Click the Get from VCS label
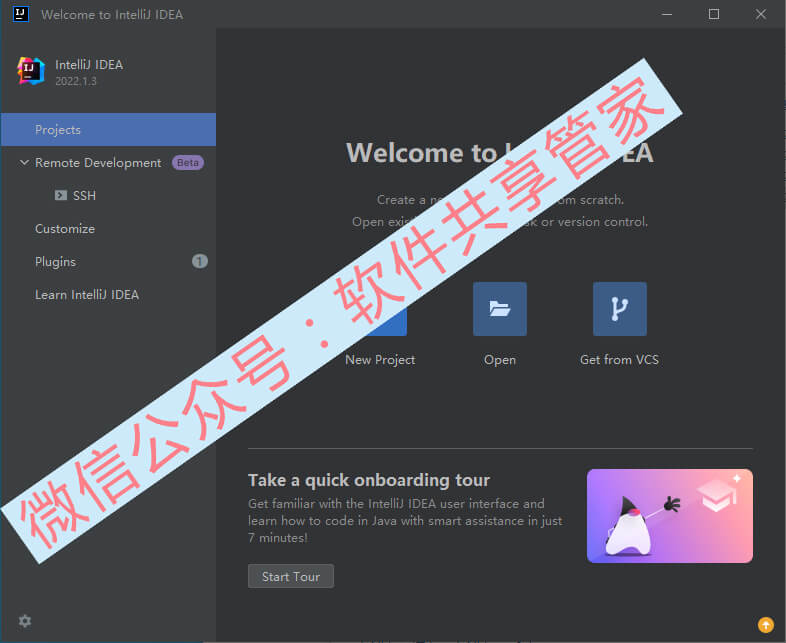 620,360
